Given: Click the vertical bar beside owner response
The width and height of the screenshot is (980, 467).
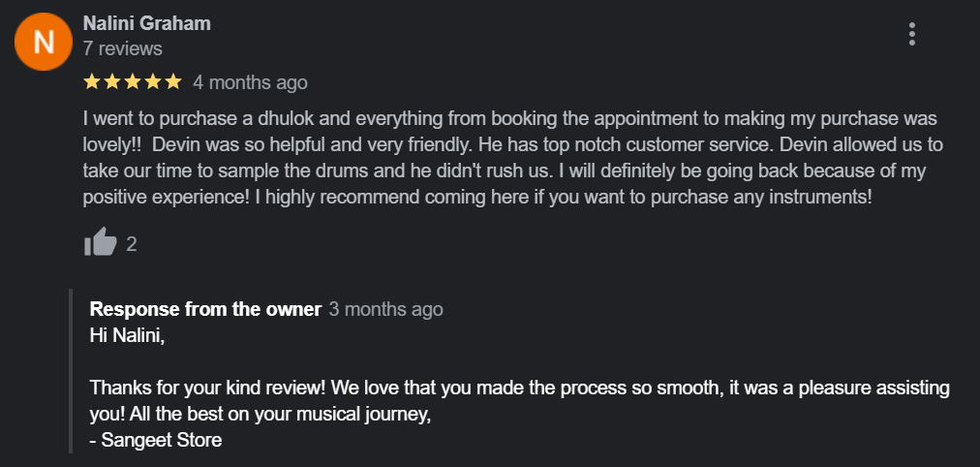Looking at the screenshot, I should click(x=70, y=371).
